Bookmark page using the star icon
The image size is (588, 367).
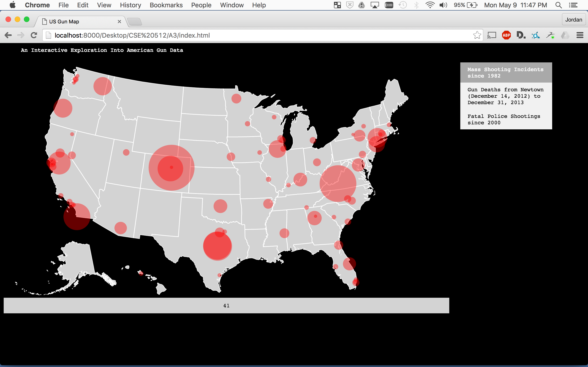pyautogui.click(x=477, y=35)
